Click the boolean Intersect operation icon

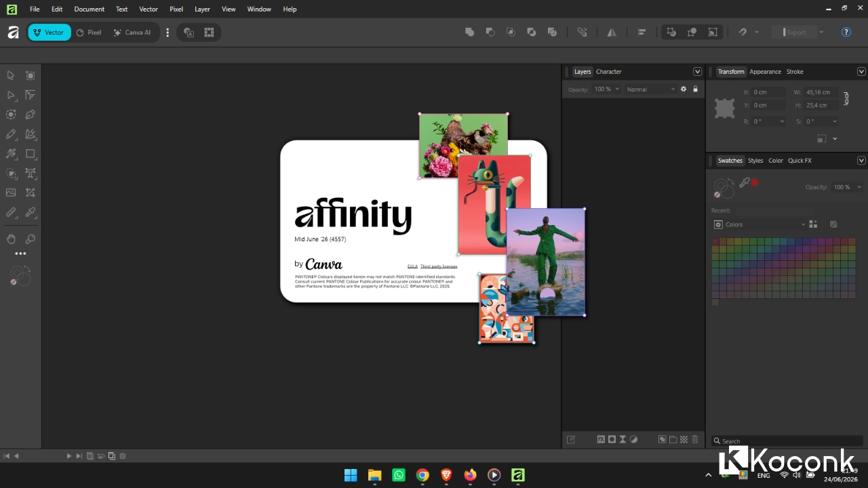pos(511,32)
